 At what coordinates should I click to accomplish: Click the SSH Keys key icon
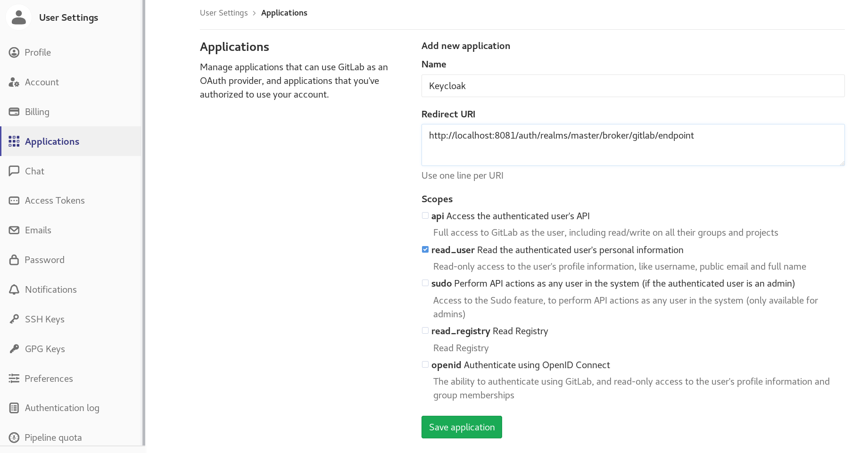pos(14,319)
